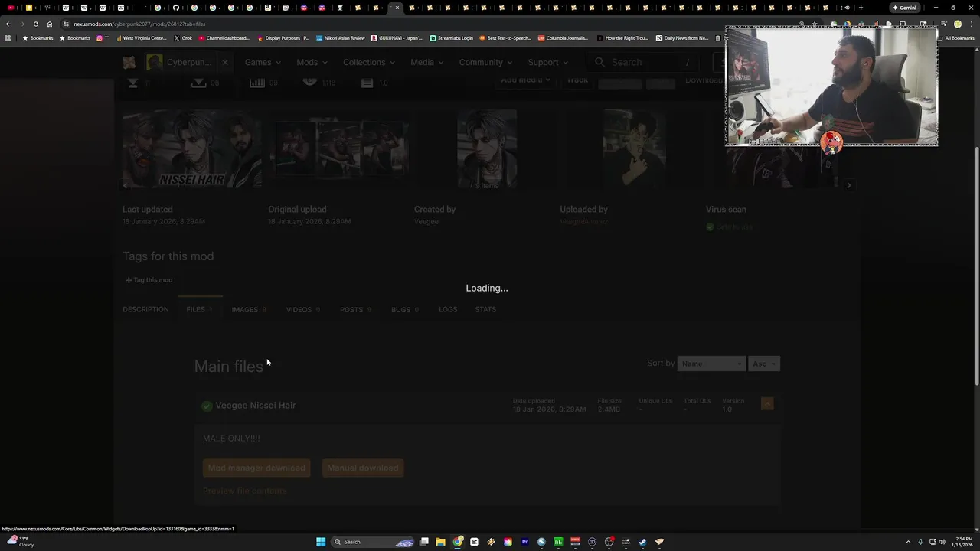980x551 pixels.
Task: Switch to the IMAGES tab
Action: click(249, 309)
